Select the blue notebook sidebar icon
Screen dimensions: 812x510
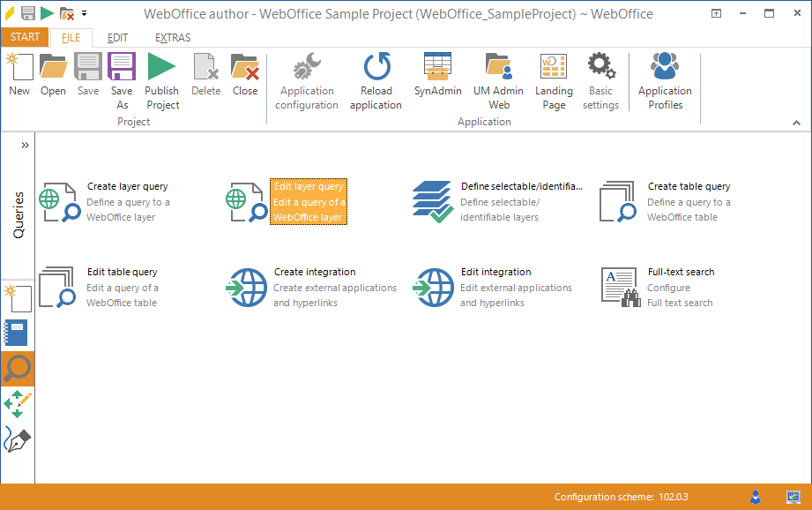18,333
